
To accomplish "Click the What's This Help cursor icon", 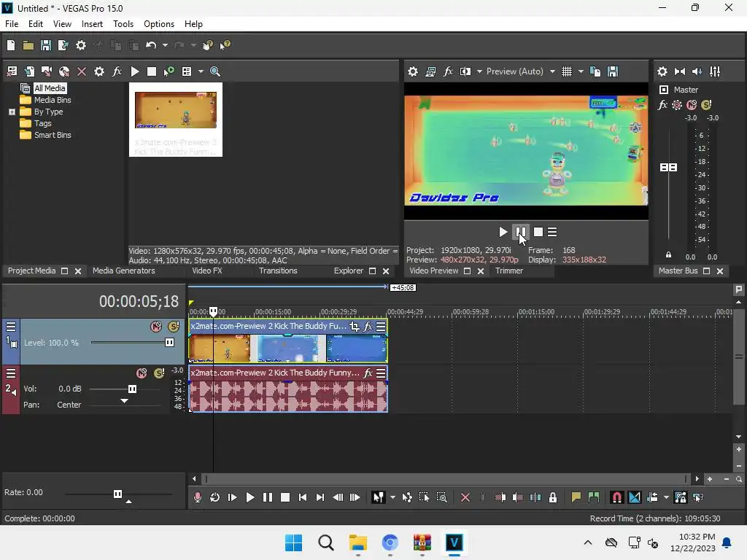I will (x=225, y=45).
